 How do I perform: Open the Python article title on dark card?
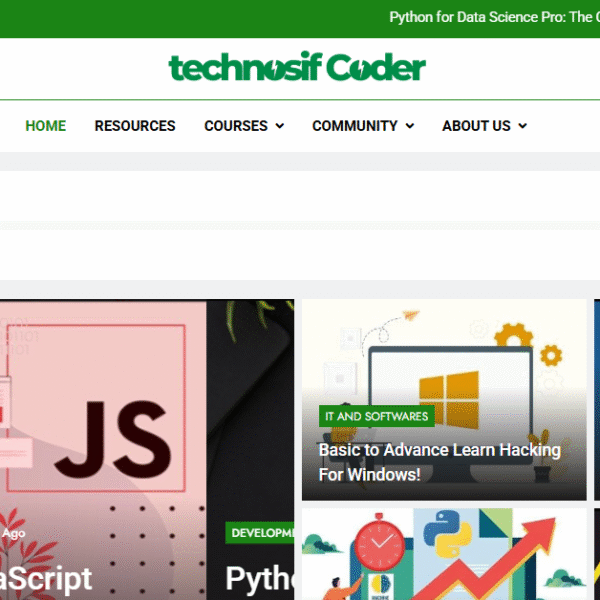[259, 579]
